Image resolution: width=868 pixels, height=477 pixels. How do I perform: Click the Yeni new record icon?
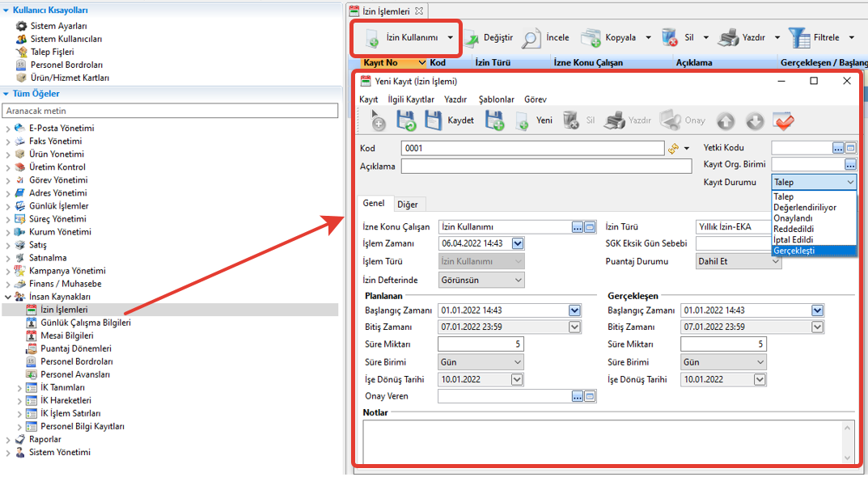522,120
